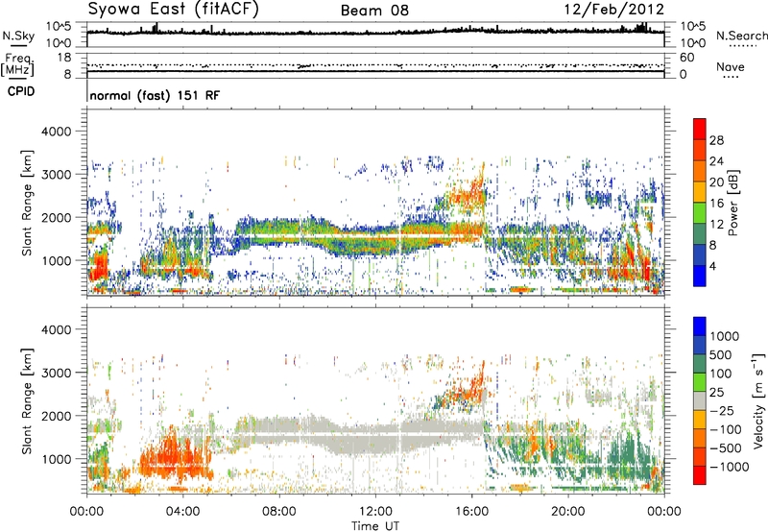Viewport: 768px width, 532px height.
Task: Click the date "12/Feb/2012"
Action: pyautogui.click(x=614, y=10)
